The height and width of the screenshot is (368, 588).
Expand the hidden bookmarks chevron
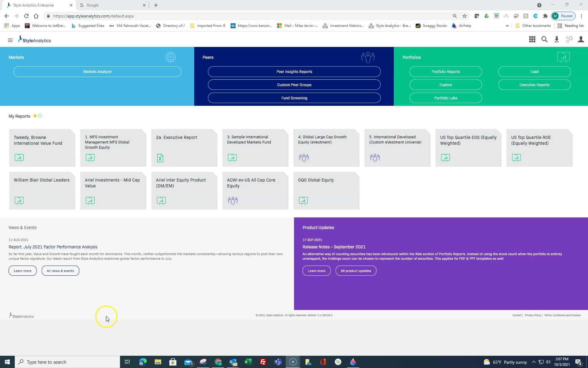tap(507, 26)
